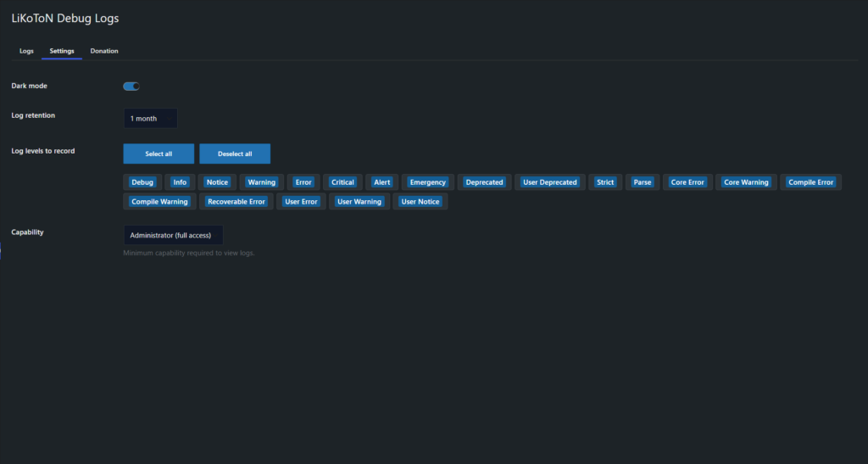Open the Settings tab

point(62,51)
